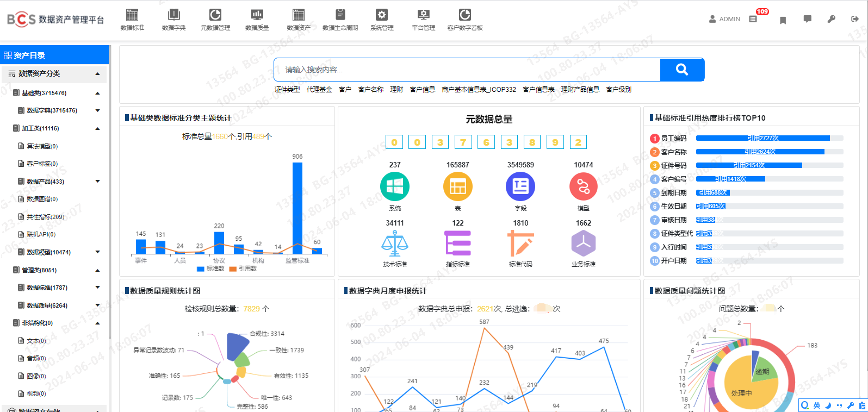The image size is (868, 412).
Task: Click the bookmark icon in the header
Action: (x=783, y=20)
